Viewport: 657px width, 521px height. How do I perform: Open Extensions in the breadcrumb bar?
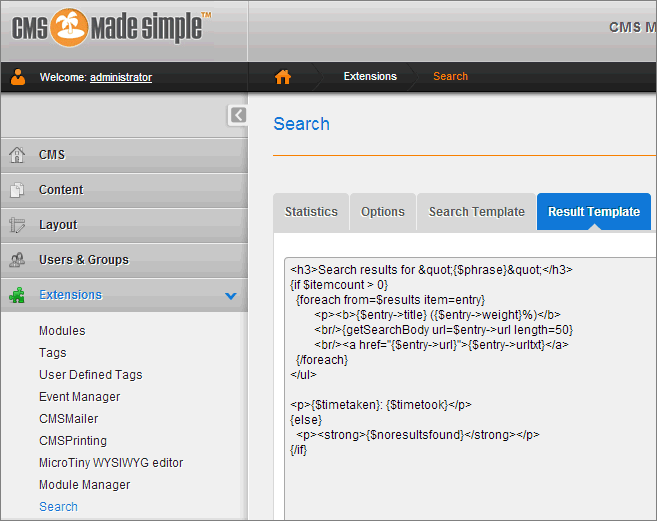[x=370, y=76]
